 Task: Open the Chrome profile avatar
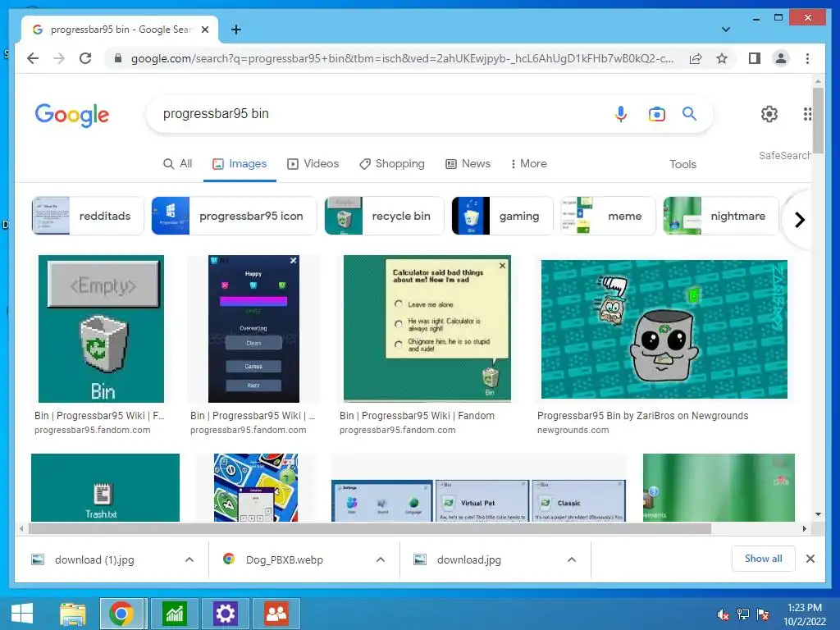(x=781, y=58)
